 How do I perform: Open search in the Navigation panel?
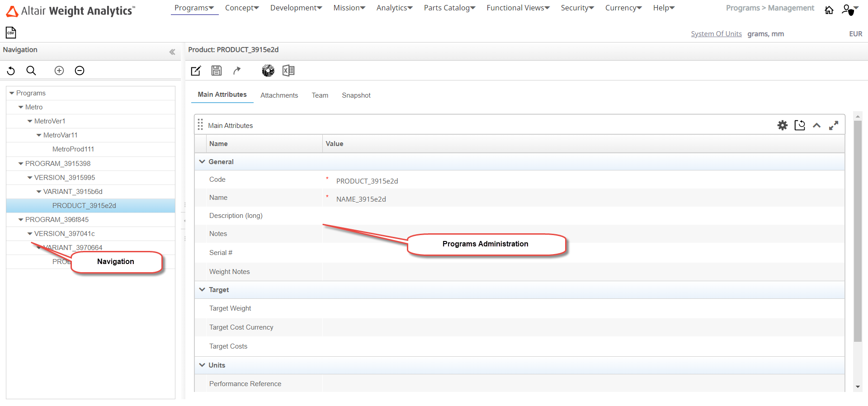click(x=31, y=71)
